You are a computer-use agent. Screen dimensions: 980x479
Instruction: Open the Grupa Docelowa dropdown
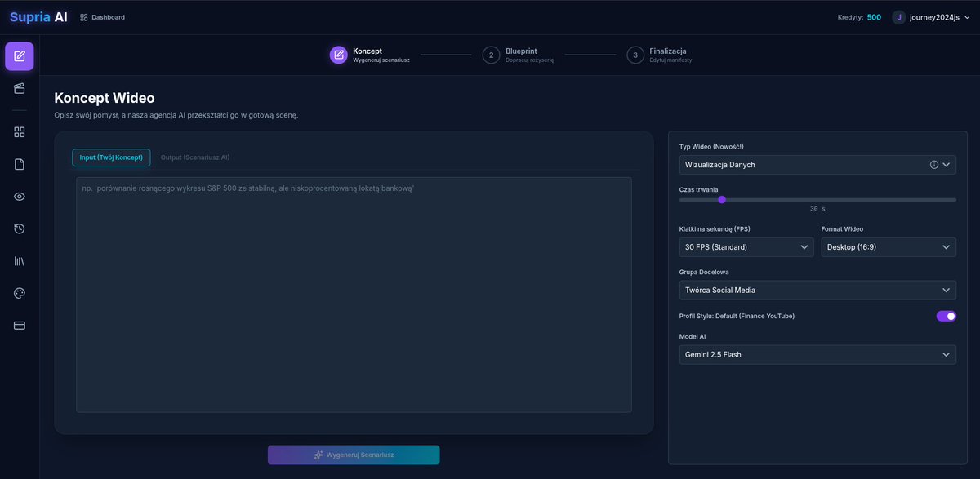[817, 290]
